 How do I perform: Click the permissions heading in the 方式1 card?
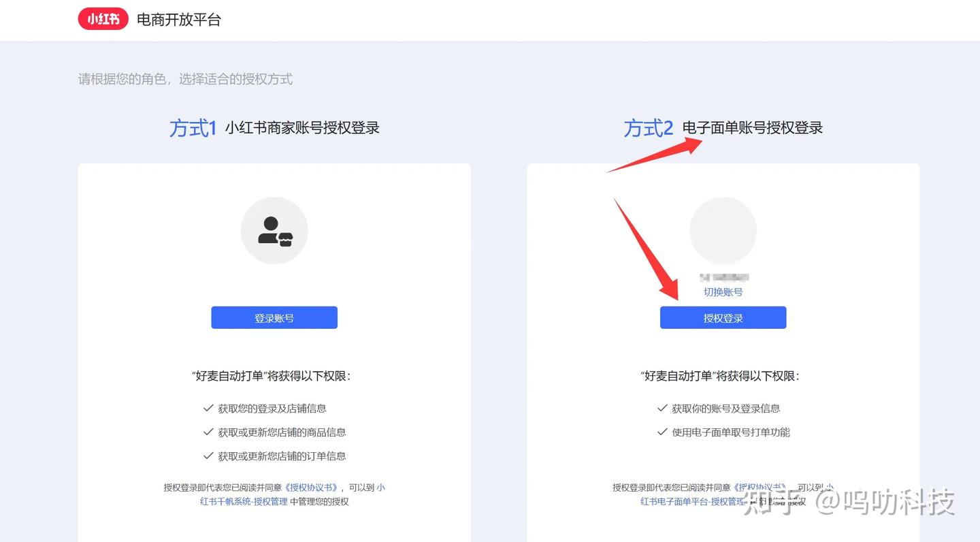tap(272, 376)
